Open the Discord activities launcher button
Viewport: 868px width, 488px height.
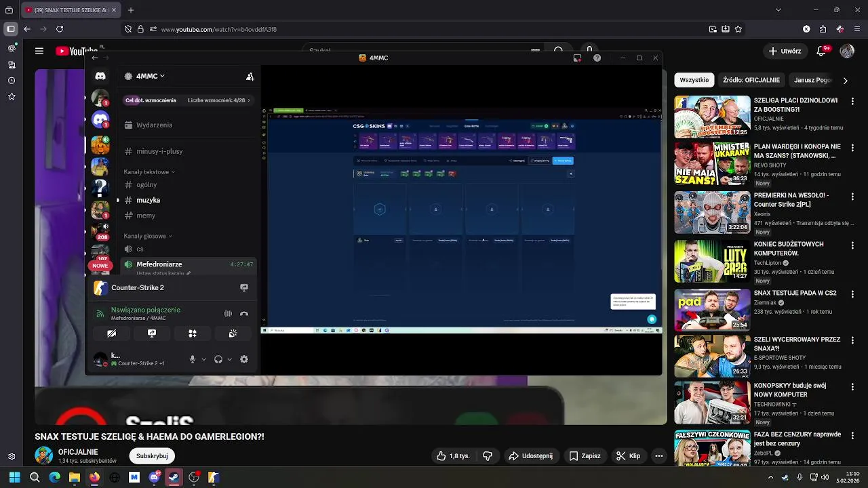(x=193, y=333)
